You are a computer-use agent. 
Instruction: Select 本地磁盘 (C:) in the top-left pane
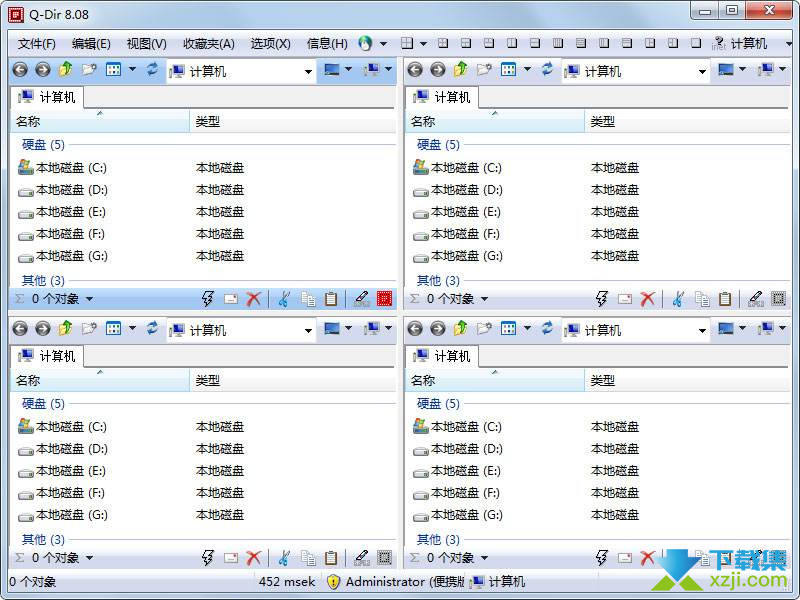point(62,167)
